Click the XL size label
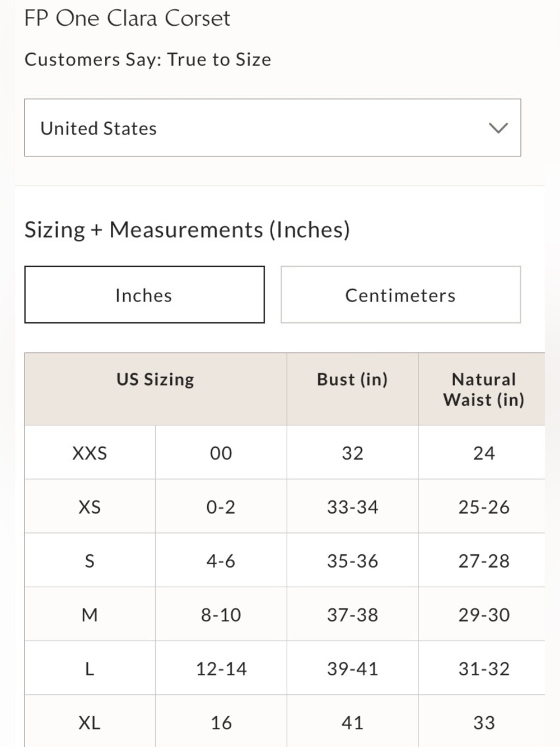Screen dimensions: 560x747 [x=90, y=722]
